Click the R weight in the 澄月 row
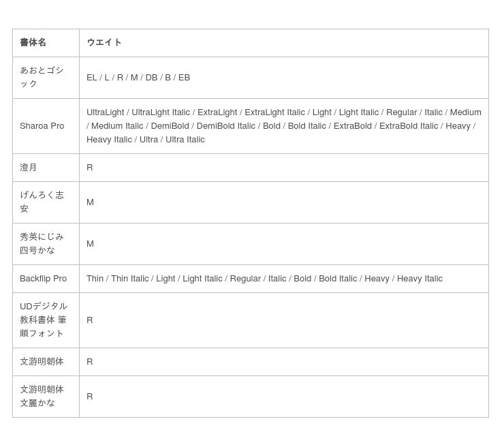The width and height of the screenshot is (504, 445). pyautogui.click(x=90, y=168)
